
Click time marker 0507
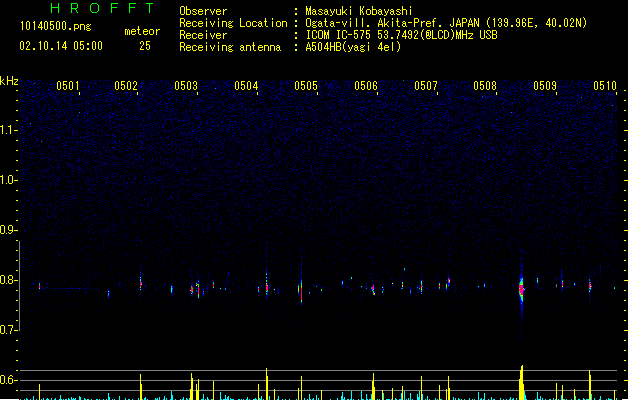(426, 86)
